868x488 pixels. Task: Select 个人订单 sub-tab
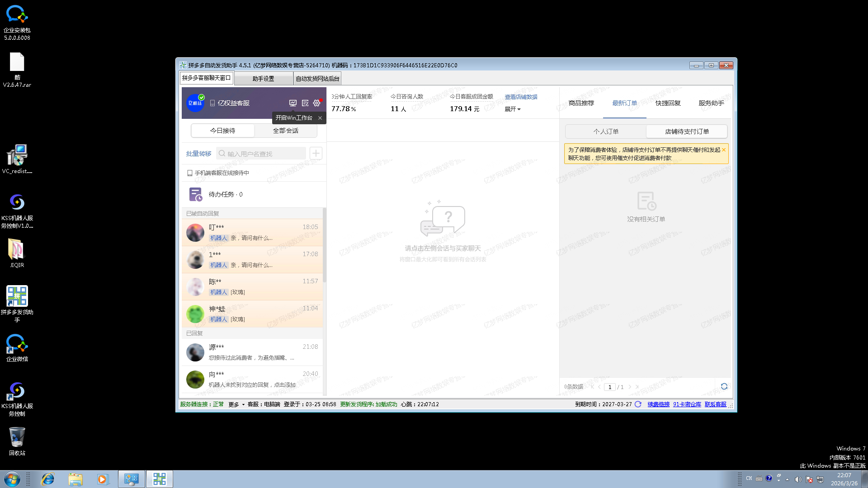[x=606, y=131]
